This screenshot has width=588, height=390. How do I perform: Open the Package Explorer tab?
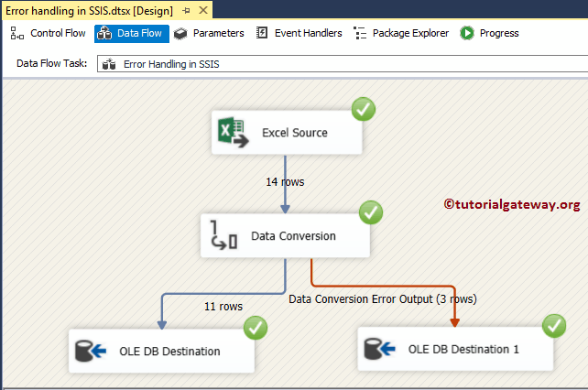coord(401,33)
